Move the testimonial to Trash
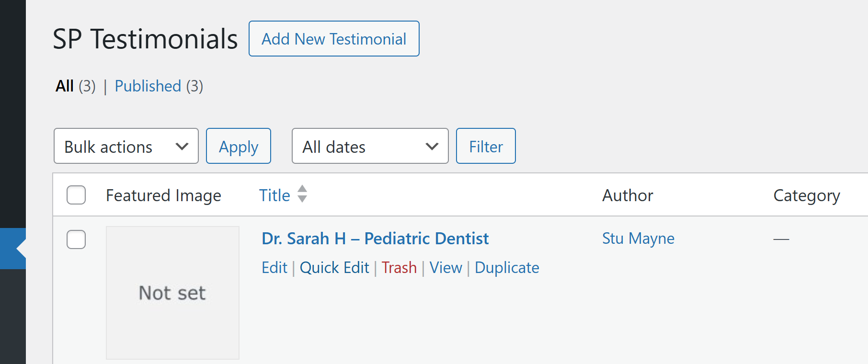Screen dimensions: 868x364 [399, 268]
